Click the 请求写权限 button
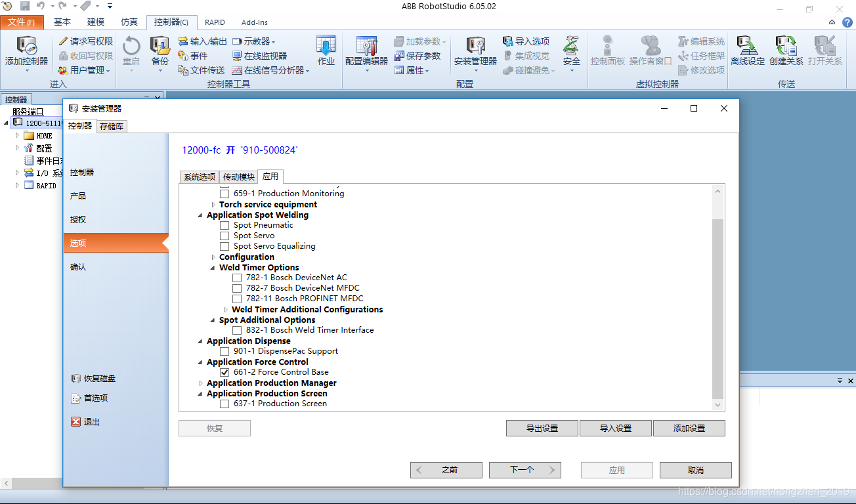Viewport: 856px width, 504px height. click(x=85, y=41)
